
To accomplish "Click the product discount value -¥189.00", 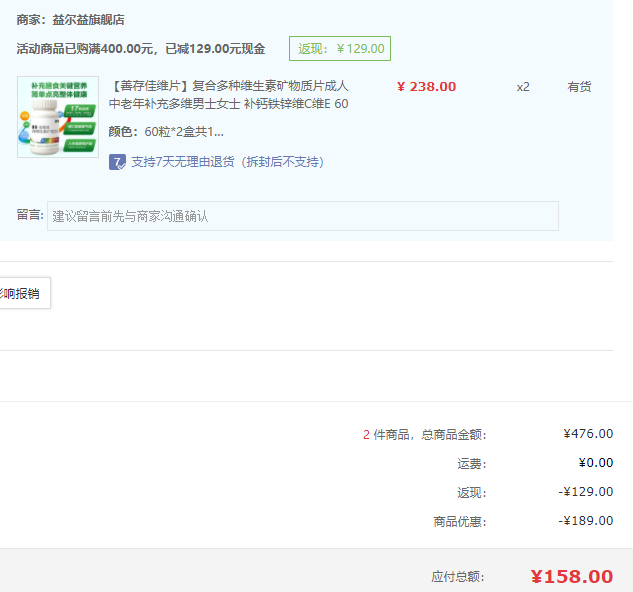I will click(586, 521).
